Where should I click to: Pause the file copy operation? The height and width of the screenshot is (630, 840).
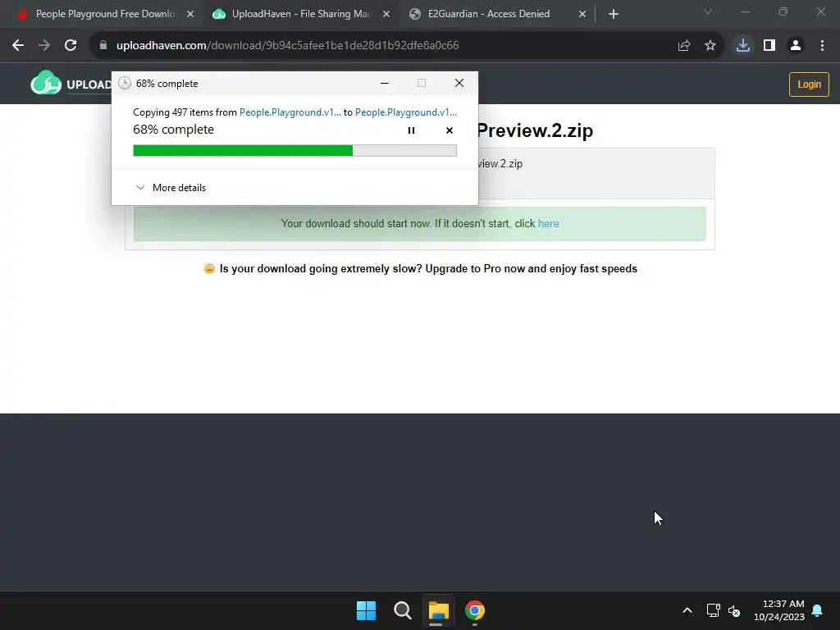pyautogui.click(x=412, y=130)
